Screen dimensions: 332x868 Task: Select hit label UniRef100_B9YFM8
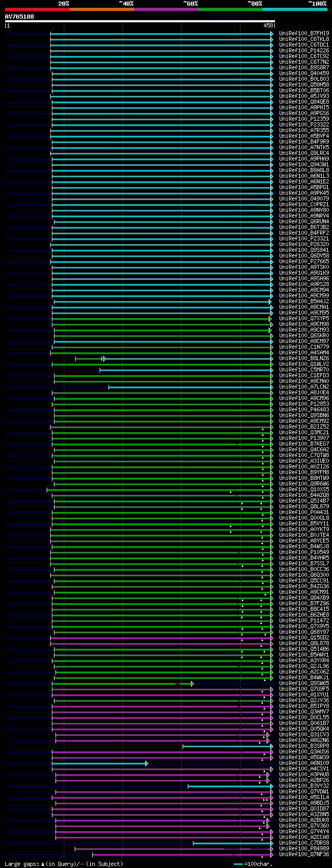304,472
